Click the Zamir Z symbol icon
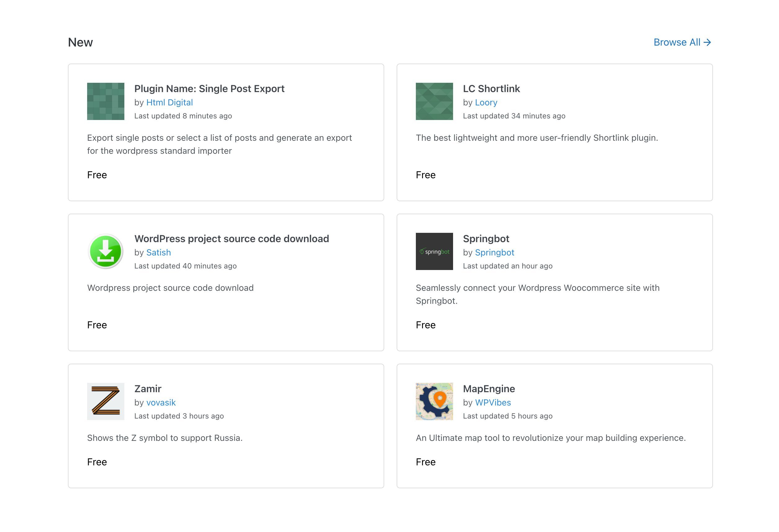This screenshot has height=532, width=779. (x=105, y=401)
